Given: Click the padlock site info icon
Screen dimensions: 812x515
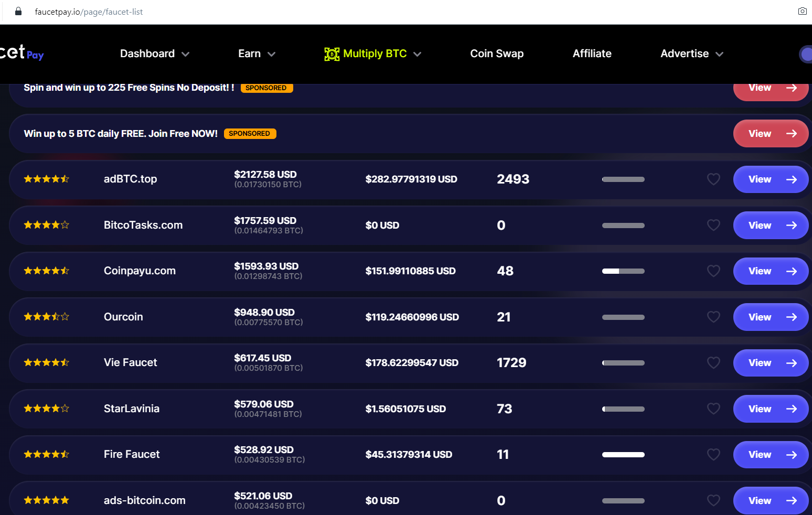Looking at the screenshot, I should [18, 12].
